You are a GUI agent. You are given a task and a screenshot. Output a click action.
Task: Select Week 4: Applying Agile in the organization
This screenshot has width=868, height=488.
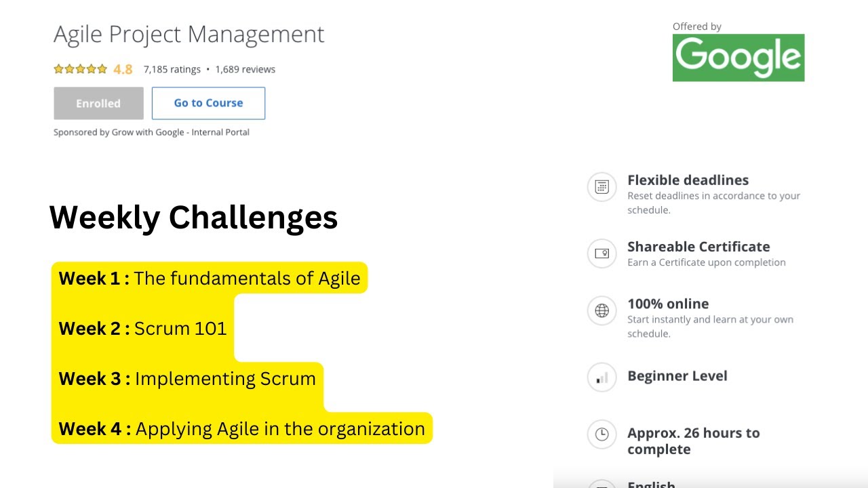[241, 428]
